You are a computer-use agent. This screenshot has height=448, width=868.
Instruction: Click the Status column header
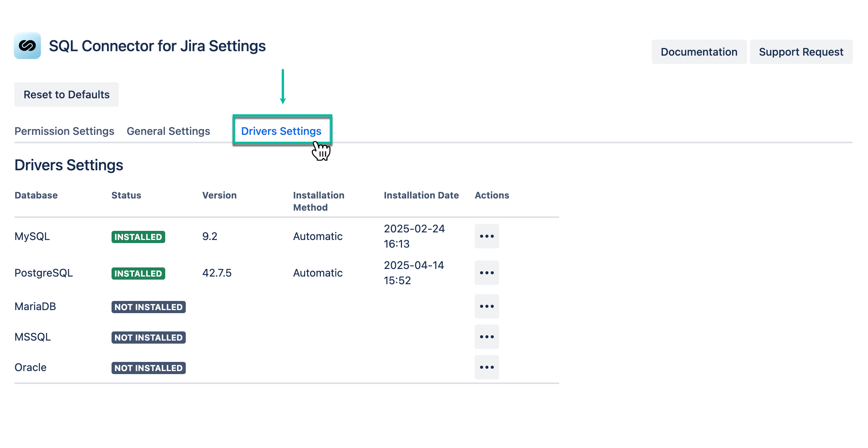pos(126,195)
